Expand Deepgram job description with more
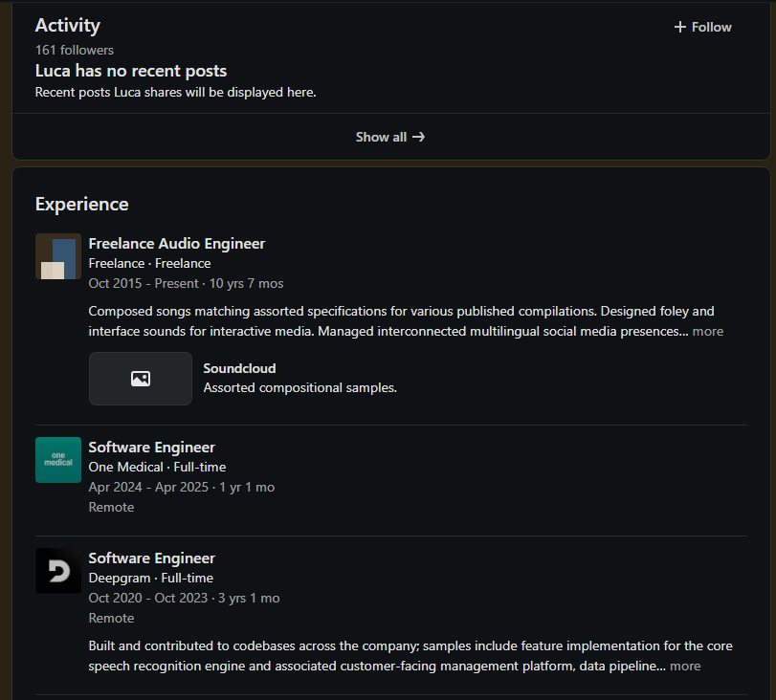 pyautogui.click(x=685, y=667)
